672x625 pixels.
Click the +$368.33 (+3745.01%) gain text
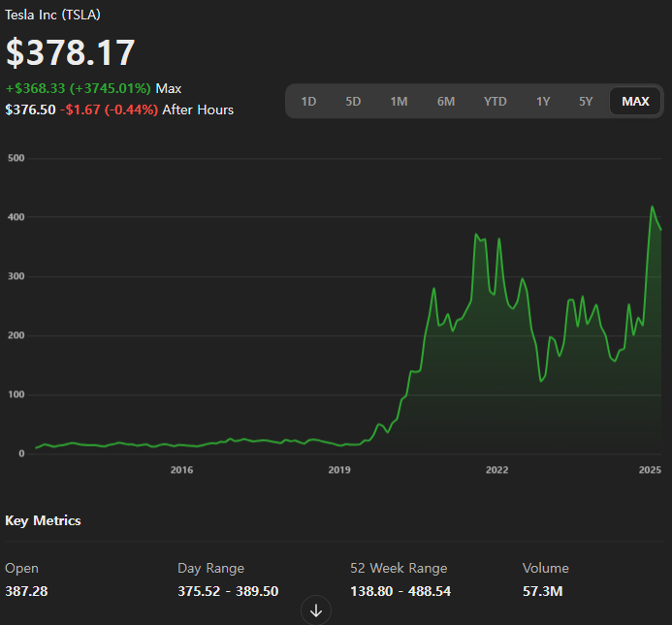click(78, 89)
